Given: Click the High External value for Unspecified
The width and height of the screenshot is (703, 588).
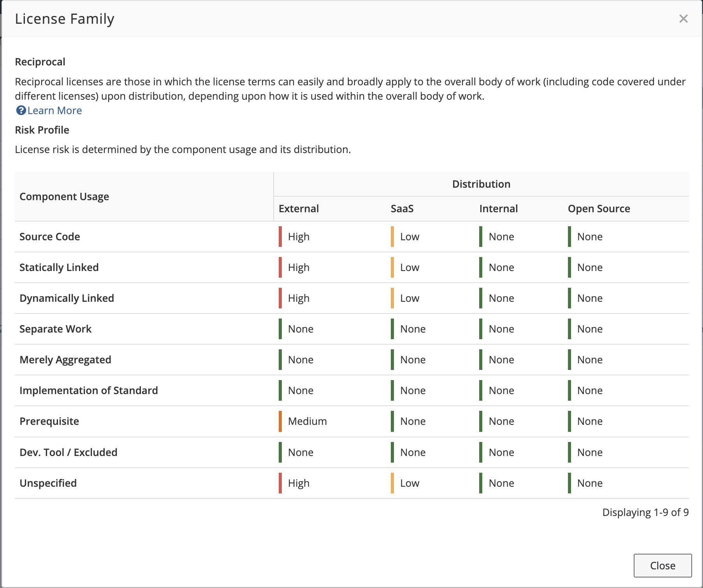Looking at the screenshot, I should point(299,483).
